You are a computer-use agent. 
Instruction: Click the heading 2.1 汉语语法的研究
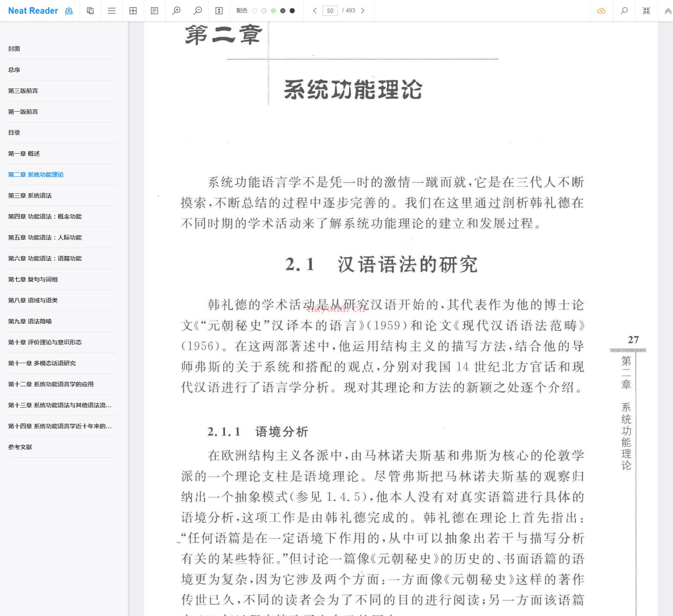(381, 264)
